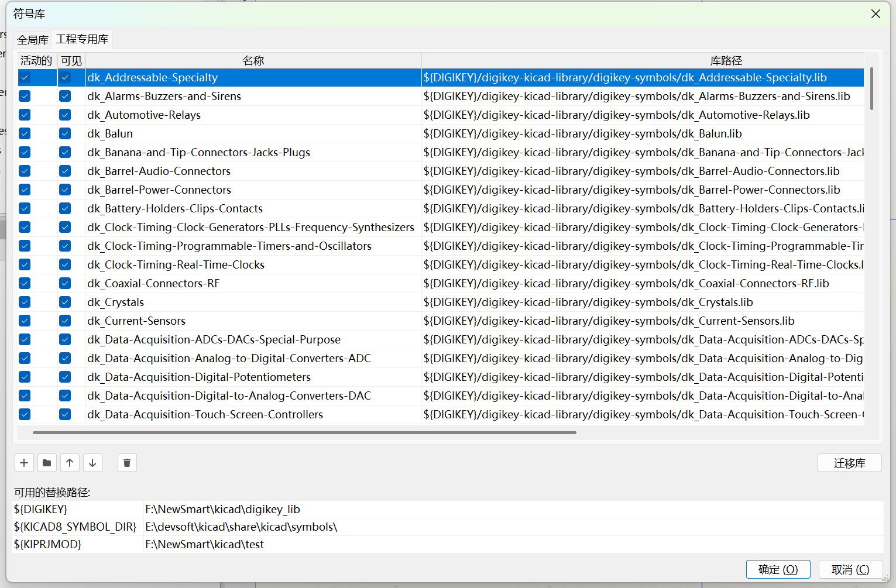Select dk_Clock-Timing-Programmable-Timers-and-Oscillators name

(x=253, y=246)
